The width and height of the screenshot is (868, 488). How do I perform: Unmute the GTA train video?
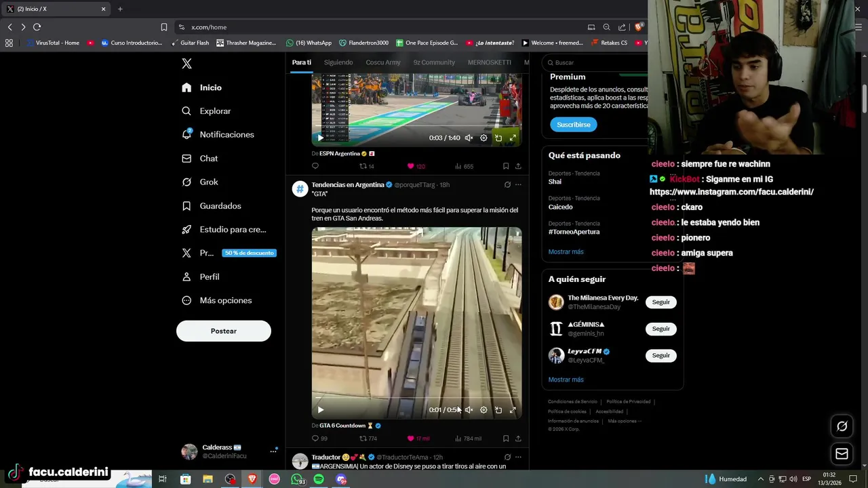pos(469,410)
